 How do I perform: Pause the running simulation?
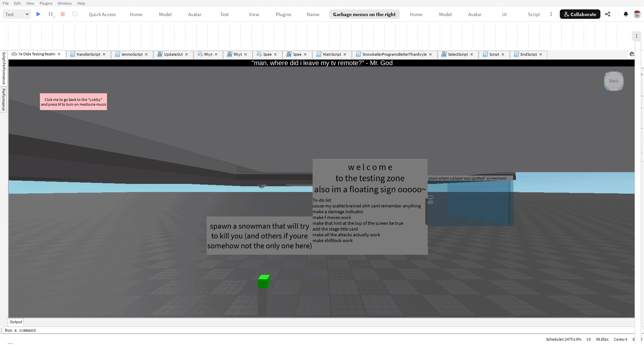point(50,14)
